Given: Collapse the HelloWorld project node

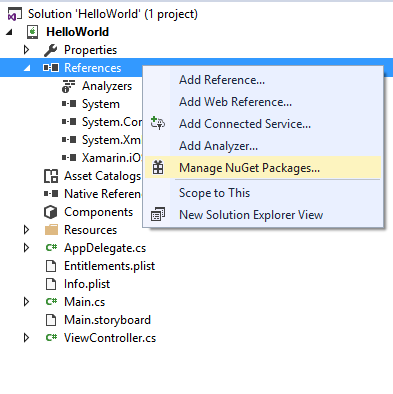Looking at the screenshot, I should pyautogui.click(x=9, y=32).
